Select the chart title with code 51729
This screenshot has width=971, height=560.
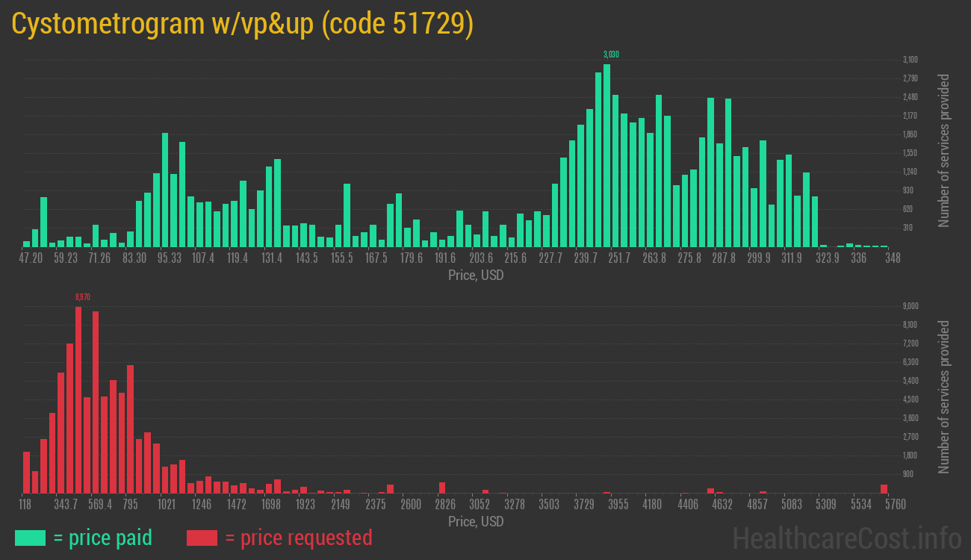pyautogui.click(x=243, y=24)
